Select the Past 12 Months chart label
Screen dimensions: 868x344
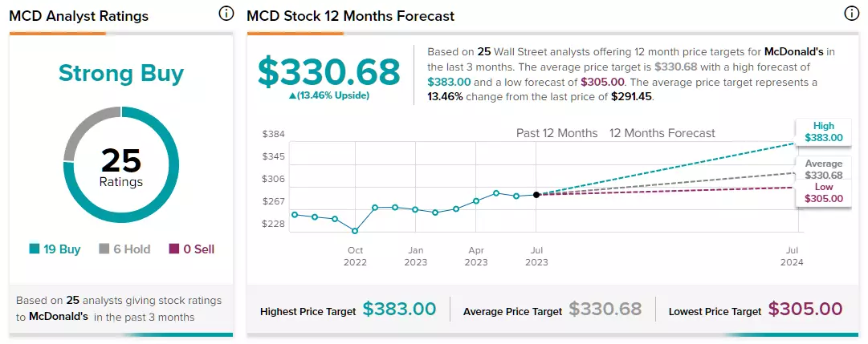click(557, 133)
